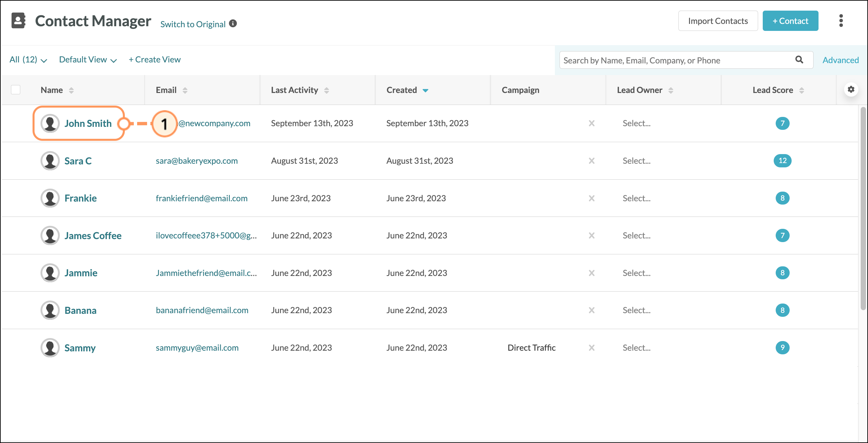The height and width of the screenshot is (443, 868).
Task: Click the vertical scrollbar of contact list
Action: point(863,208)
